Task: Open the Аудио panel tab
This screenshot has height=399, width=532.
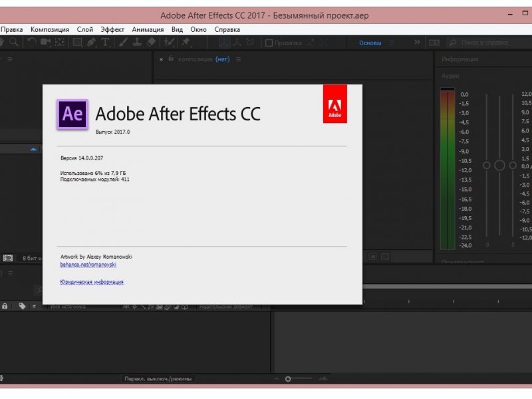Action: (450, 76)
